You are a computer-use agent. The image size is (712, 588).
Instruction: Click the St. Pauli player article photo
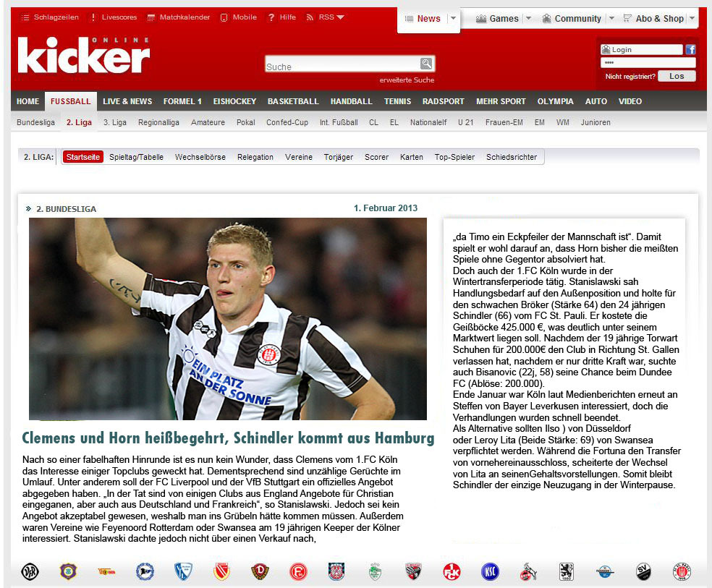tap(228, 319)
